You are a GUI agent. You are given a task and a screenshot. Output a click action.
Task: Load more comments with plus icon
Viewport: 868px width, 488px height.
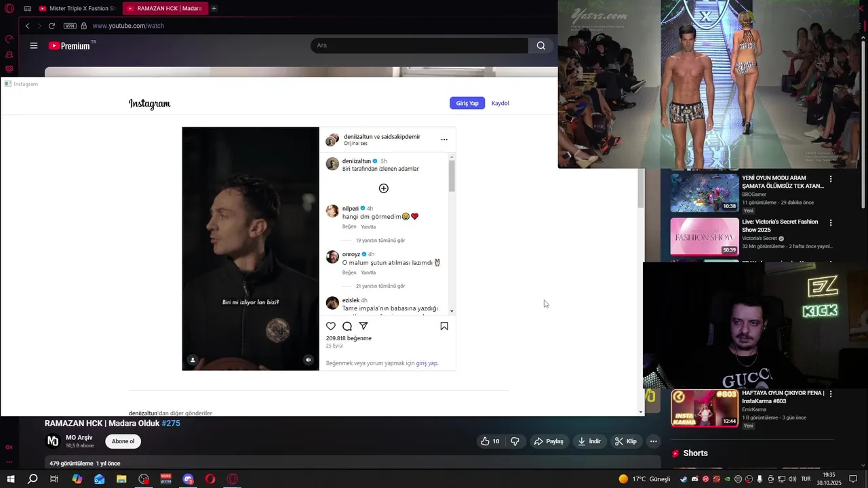pyautogui.click(x=384, y=188)
